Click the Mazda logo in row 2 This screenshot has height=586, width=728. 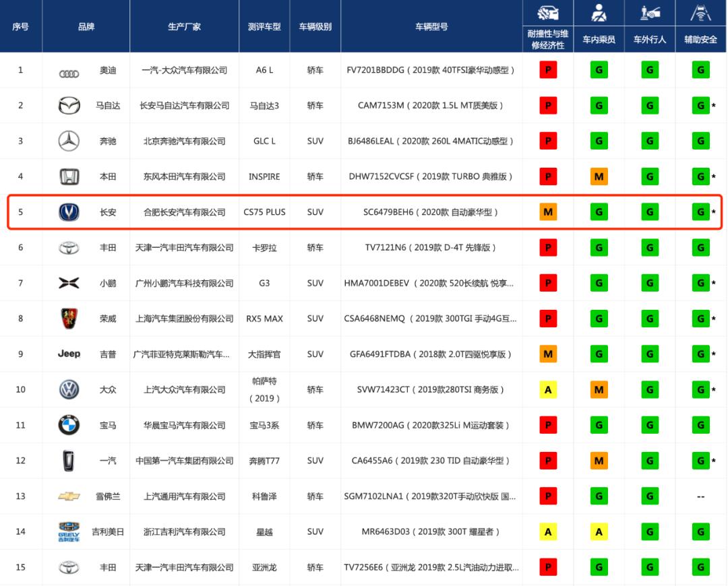point(69,106)
